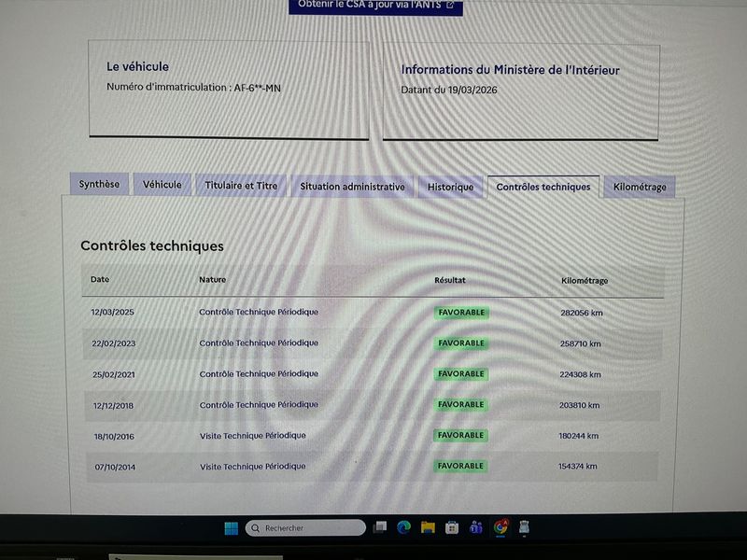Viewport: 747px width, 560px height.
Task: Click the Résultat column header
Action: [x=450, y=280]
